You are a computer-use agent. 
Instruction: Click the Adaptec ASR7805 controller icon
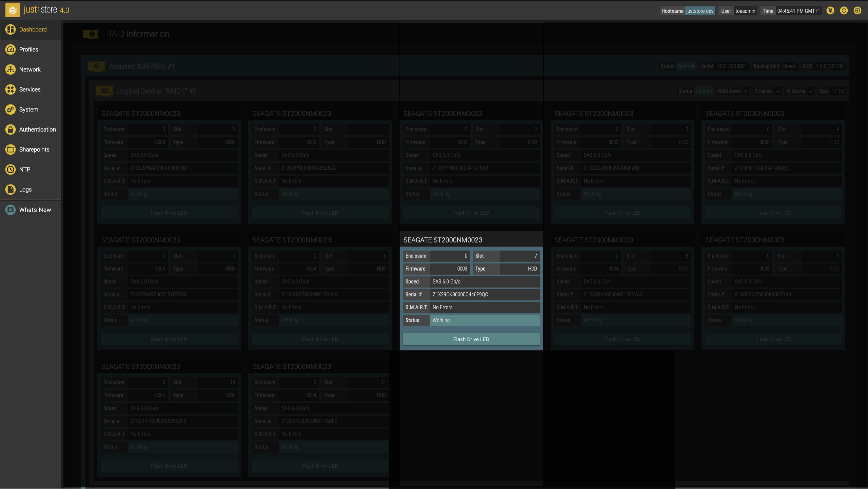point(97,66)
